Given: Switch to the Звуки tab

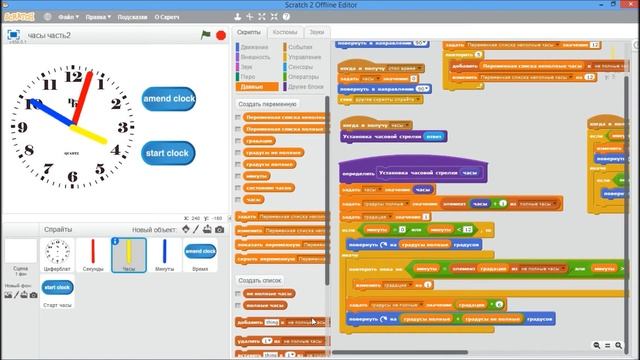Looking at the screenshot, I should point(317,32).
